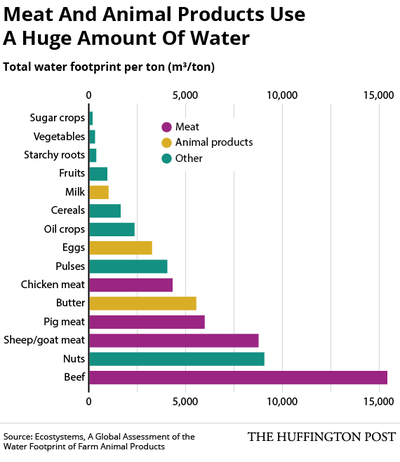The image size is (400, 462).
Task: Click the Cereals bar
Action: point(105,211)
